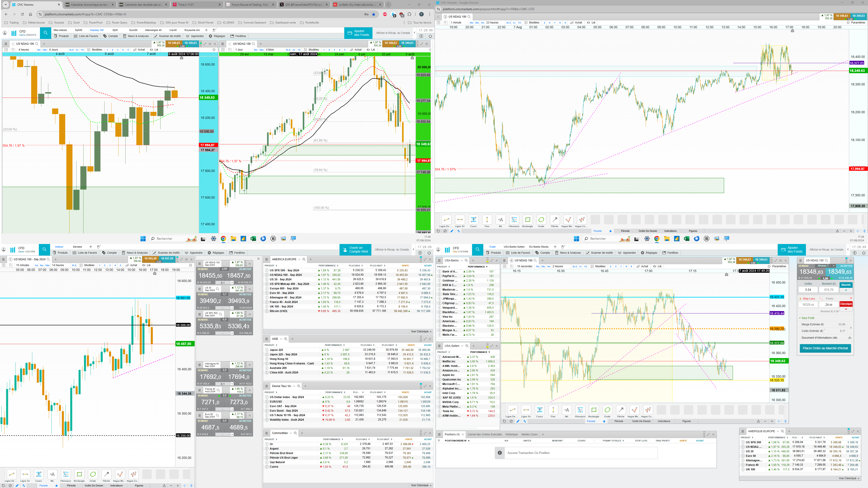Open settings gear of the 4 heures chart
868x488 pixels.
214,49
